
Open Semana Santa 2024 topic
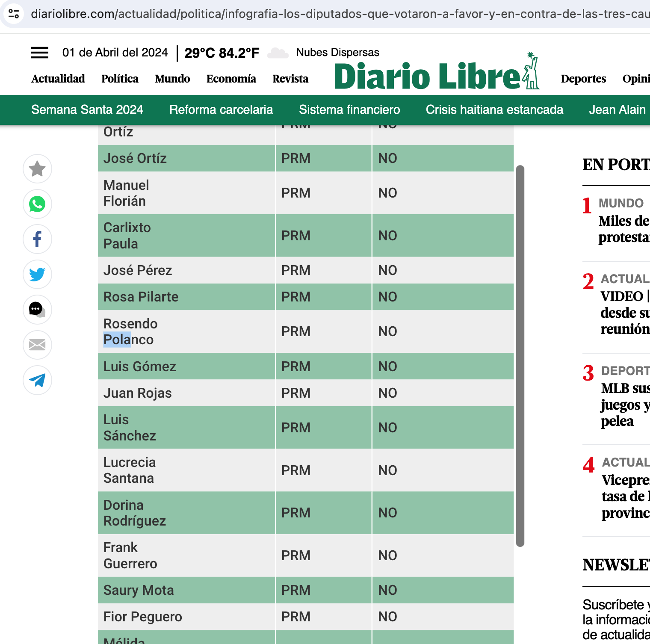[x=87, y=109]
